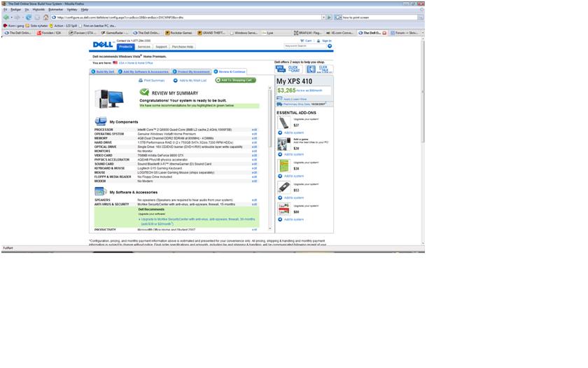Open the address bar history dropdown
The height and width of the screenshot is (368, 588).
(x=323, y=18)
